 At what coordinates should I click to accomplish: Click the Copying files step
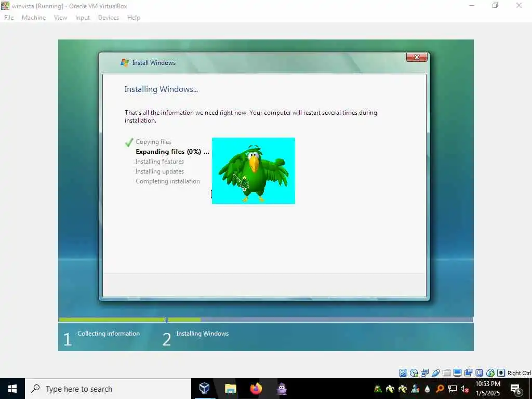point(153,142)
